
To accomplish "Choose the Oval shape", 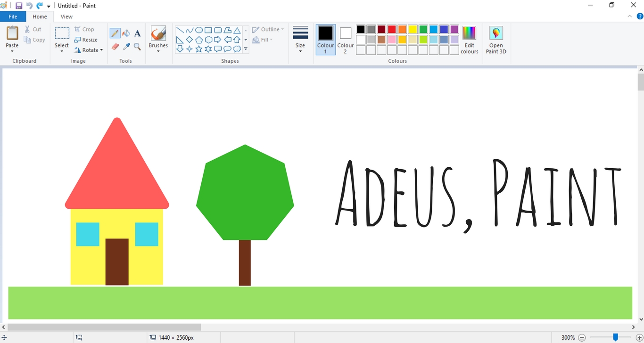I will pos(199,30).
